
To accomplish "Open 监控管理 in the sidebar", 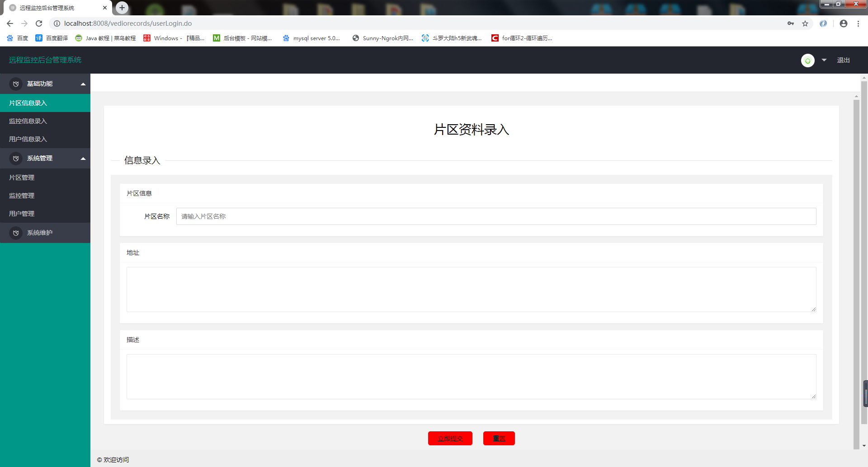I will tap(45, 196).
